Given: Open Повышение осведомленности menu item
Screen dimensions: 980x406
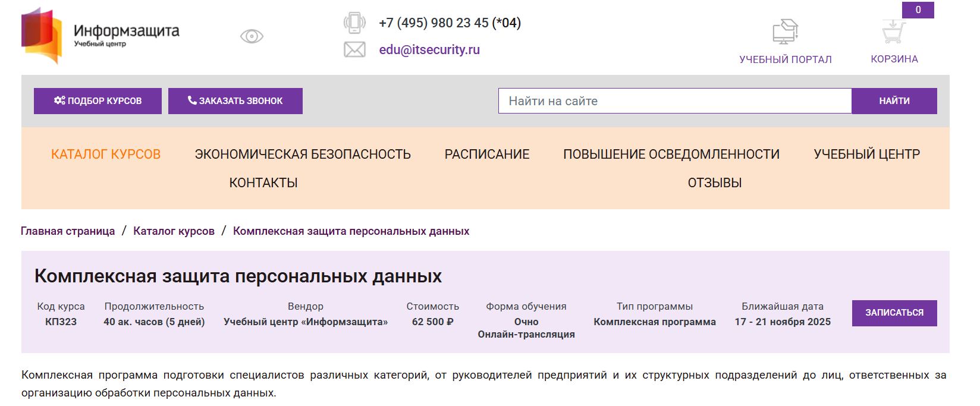Looking at the screenshot, I should click(671, 155).
